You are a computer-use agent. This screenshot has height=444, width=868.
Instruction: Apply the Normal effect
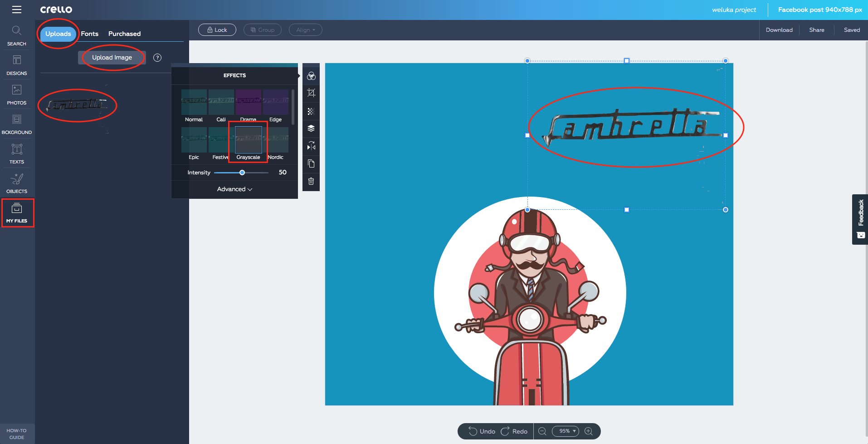(x=194, y=106)
